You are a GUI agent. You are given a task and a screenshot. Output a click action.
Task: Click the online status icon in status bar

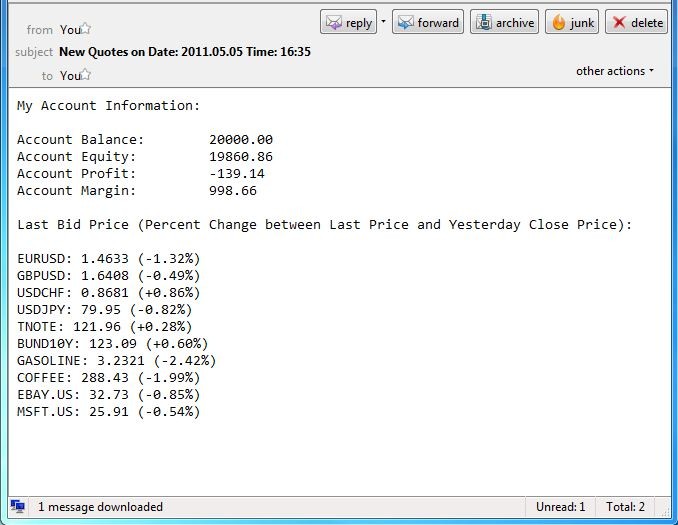[17, 507]
